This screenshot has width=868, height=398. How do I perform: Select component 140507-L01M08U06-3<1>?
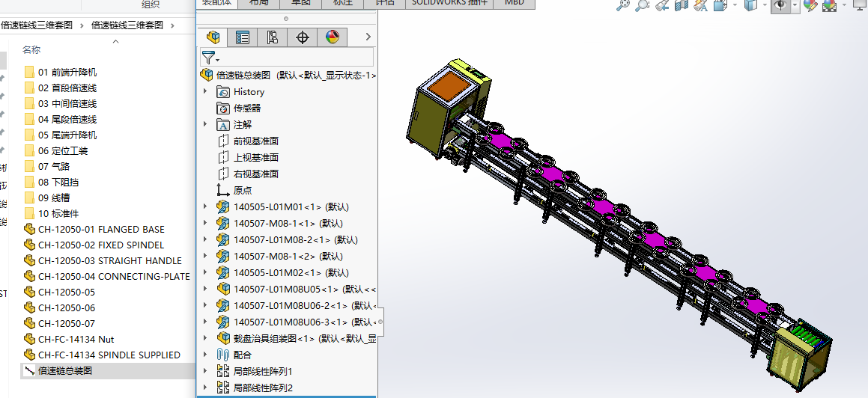pyautogui.click(x=296, y=322)
